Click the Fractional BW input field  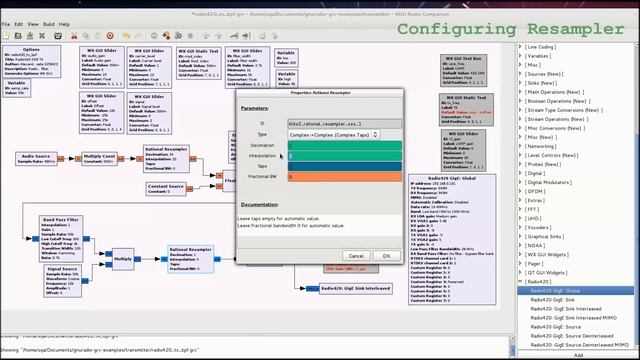click(344, 177)
